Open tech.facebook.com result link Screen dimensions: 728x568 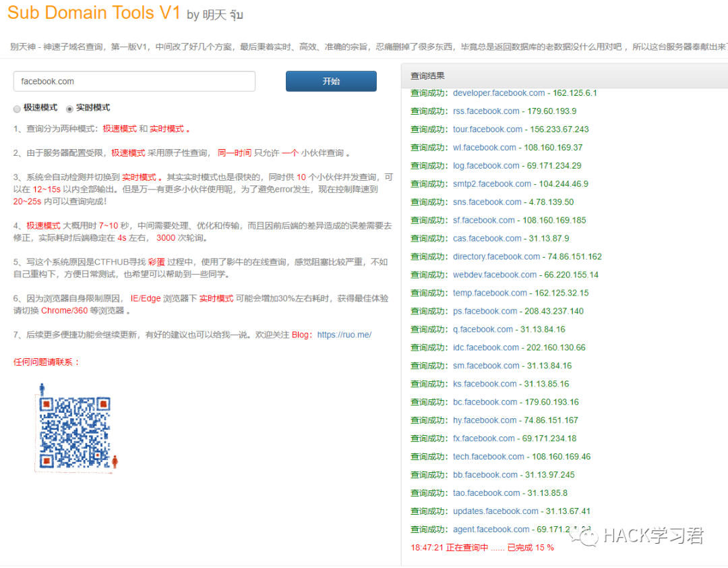[x=489, y=457]
